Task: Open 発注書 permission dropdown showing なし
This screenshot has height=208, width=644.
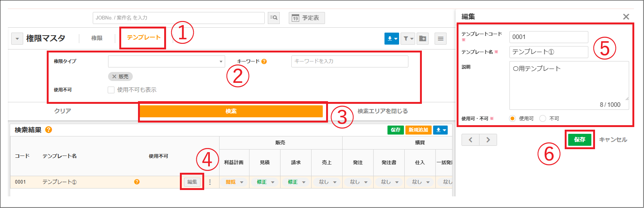Action: pos(389,182)
